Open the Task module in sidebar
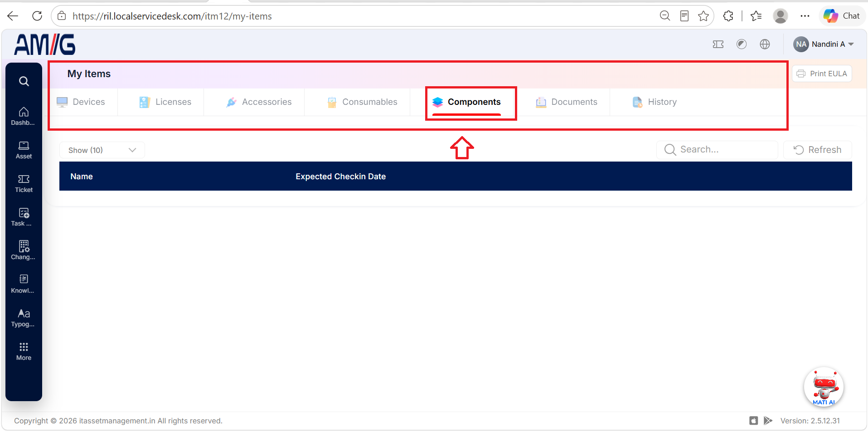 (24, 217)
